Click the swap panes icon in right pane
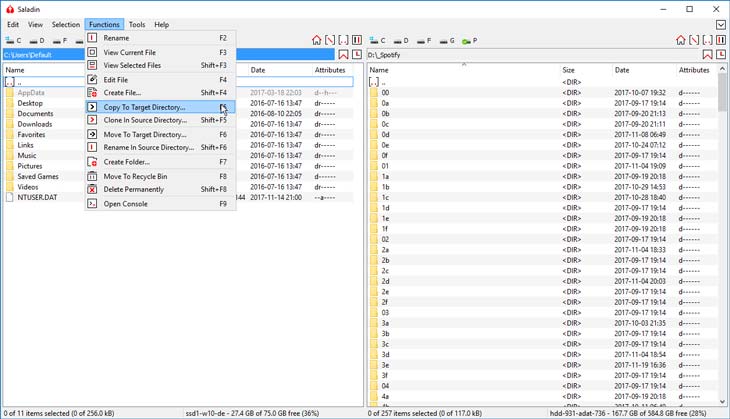Viewport: 730px width, 419px height. coord(720,40)
